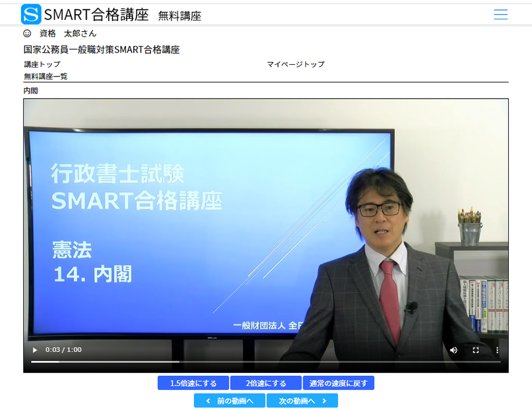Play the lecture video
The height and width of the screenshot is (411, 532).
[x=34, y=350]
